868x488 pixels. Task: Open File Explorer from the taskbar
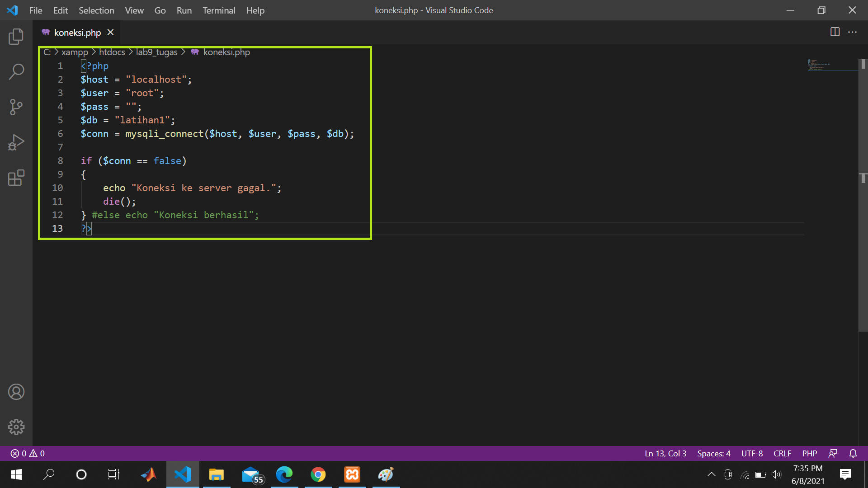(217, 474)
